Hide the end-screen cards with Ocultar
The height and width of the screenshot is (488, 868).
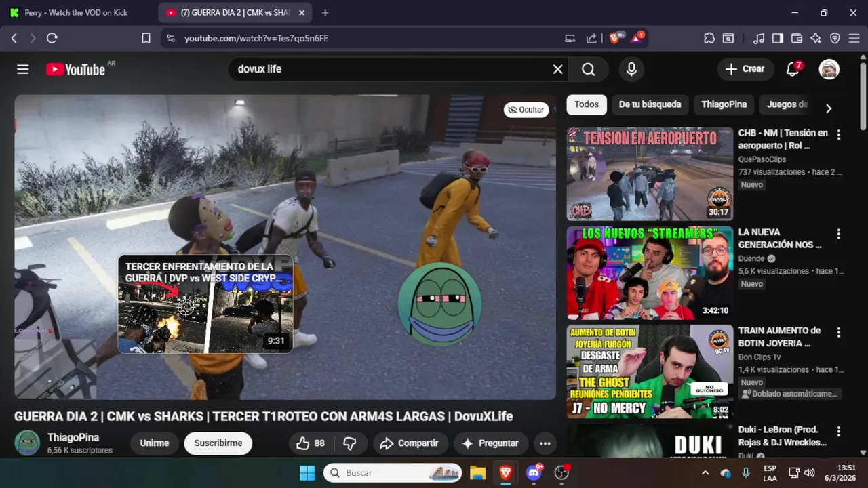(x=526, y=110)
